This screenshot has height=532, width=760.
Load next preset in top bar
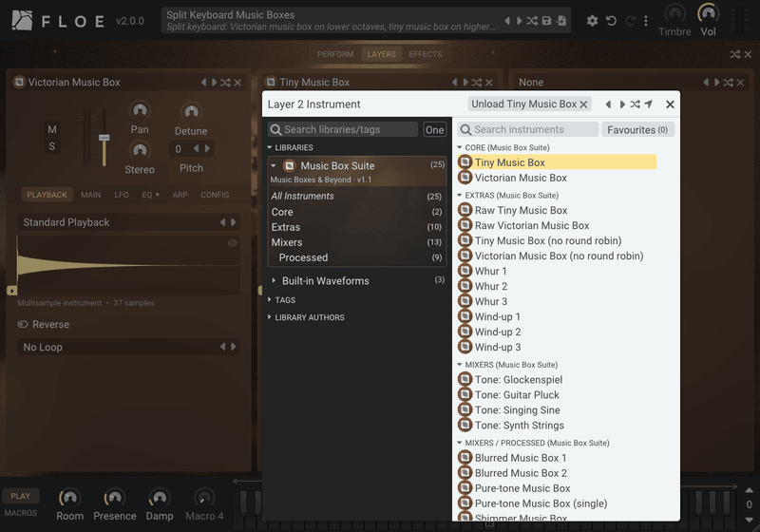(519, 21)
